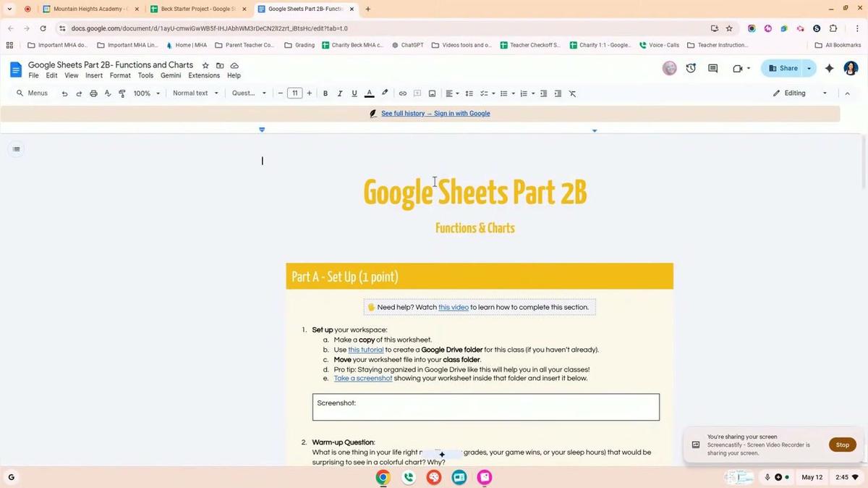Open the zoom level dropdown at 100%
The image size is (868, 488).
pos(147,93)
